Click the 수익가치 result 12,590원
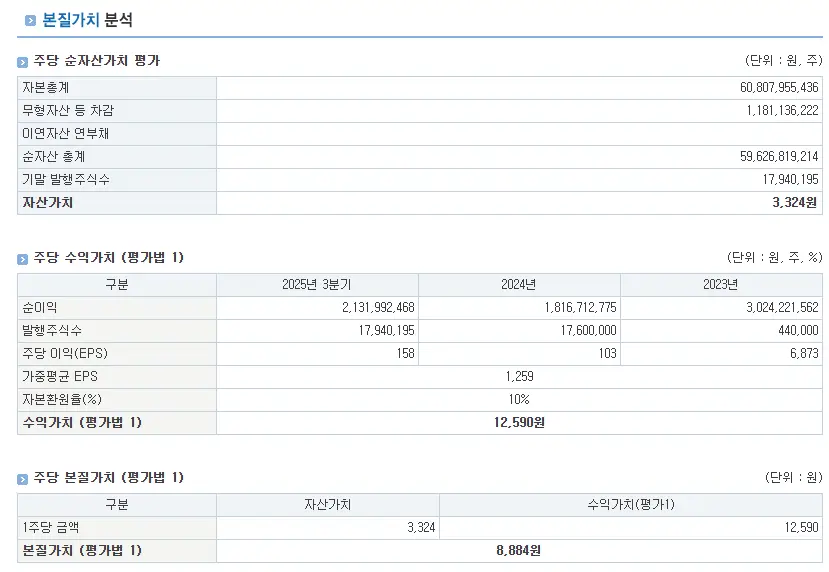The height and width of the screenshot is (572, 829). pos(519,423)
